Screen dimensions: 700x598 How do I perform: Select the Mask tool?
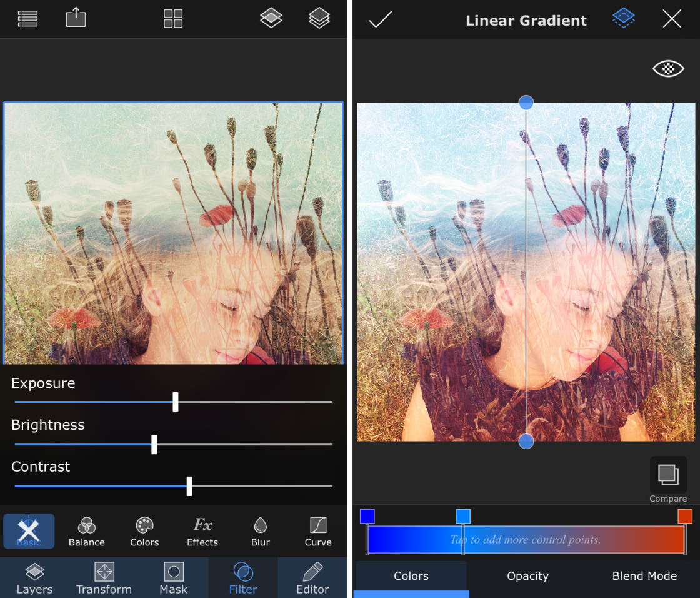click(173, 577)
